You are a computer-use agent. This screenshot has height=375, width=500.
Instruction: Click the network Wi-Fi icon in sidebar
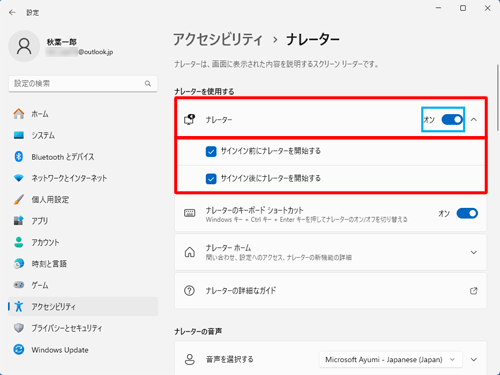[19, 178]
